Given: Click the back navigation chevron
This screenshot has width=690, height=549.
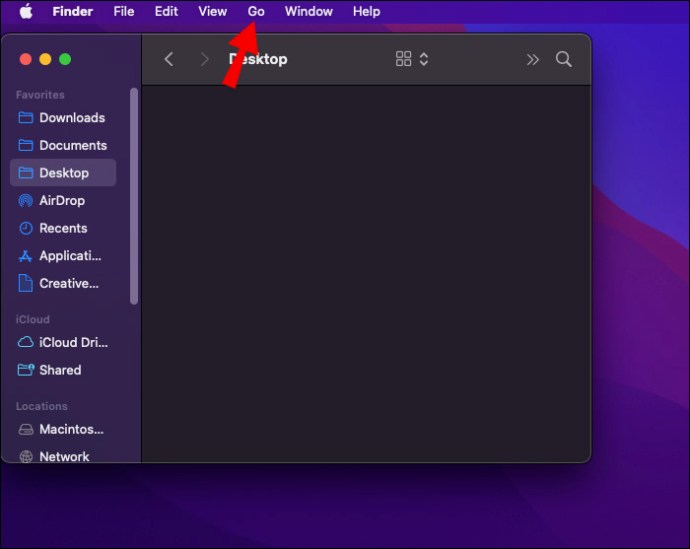Looking at the screenshot, I should click(169, 59).
